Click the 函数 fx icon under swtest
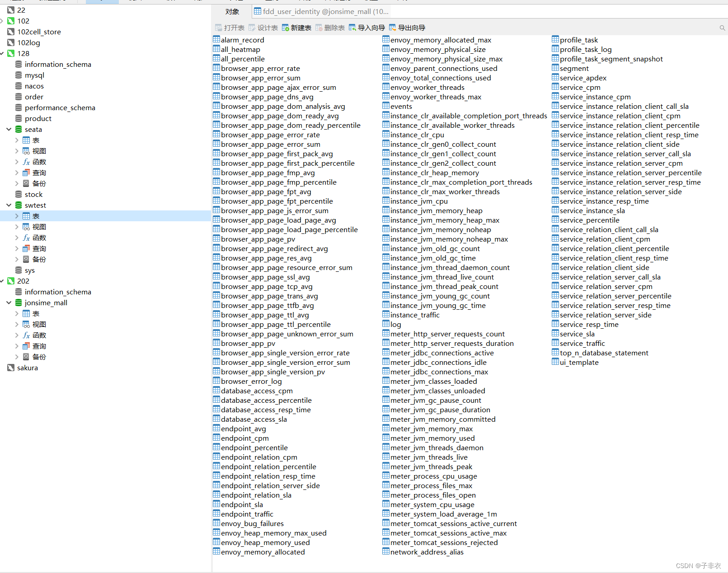Viewport: 728px width, 573px height. click(x=26, y=238)
